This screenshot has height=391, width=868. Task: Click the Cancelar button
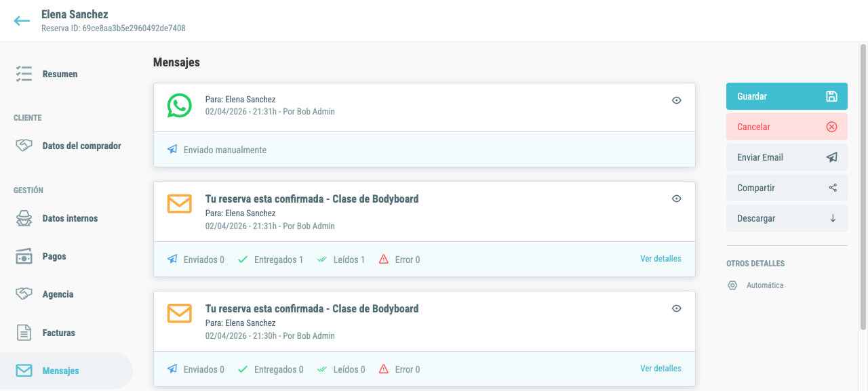pyautogui.click(x=787, y=127)
